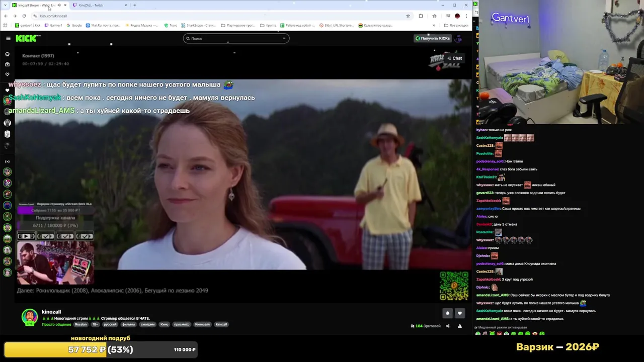The image size is (644, 362).
Task: Click the Контакт (1997) movie title
Action: tap(38, 55)
